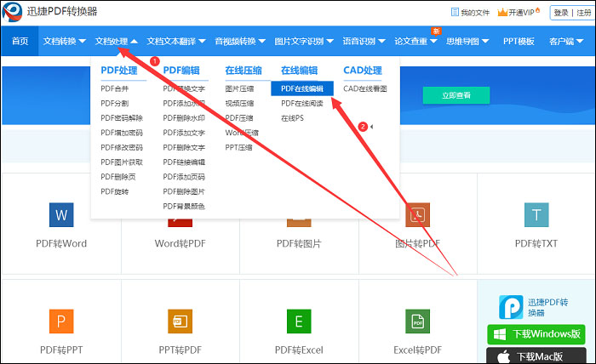Image resolution: width=596 pixels, height=364 pixels.
Task: Choose PDF合并 from PDF处理
Action: pos(114,88)
